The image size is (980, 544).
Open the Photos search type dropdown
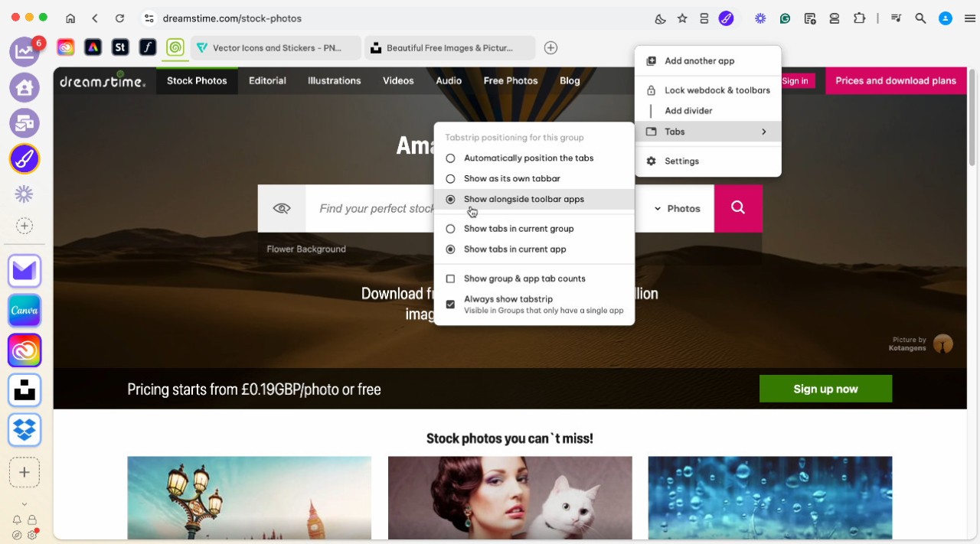[x=677, y=208]
